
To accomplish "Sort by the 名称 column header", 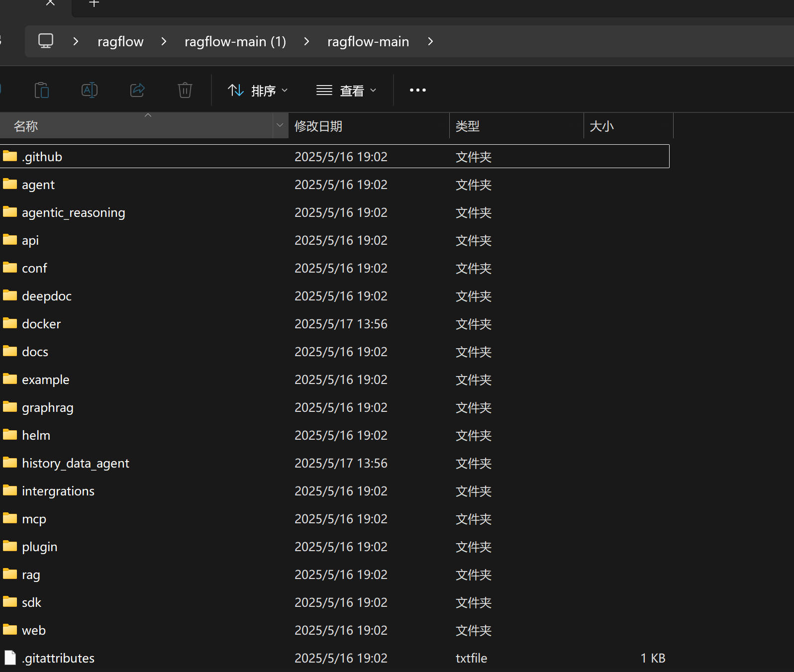I will [x=136, y=126].
